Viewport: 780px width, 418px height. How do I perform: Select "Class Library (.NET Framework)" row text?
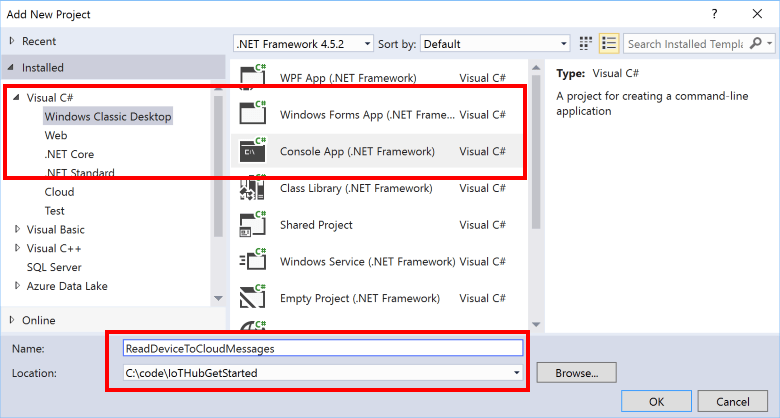(356, 188)
